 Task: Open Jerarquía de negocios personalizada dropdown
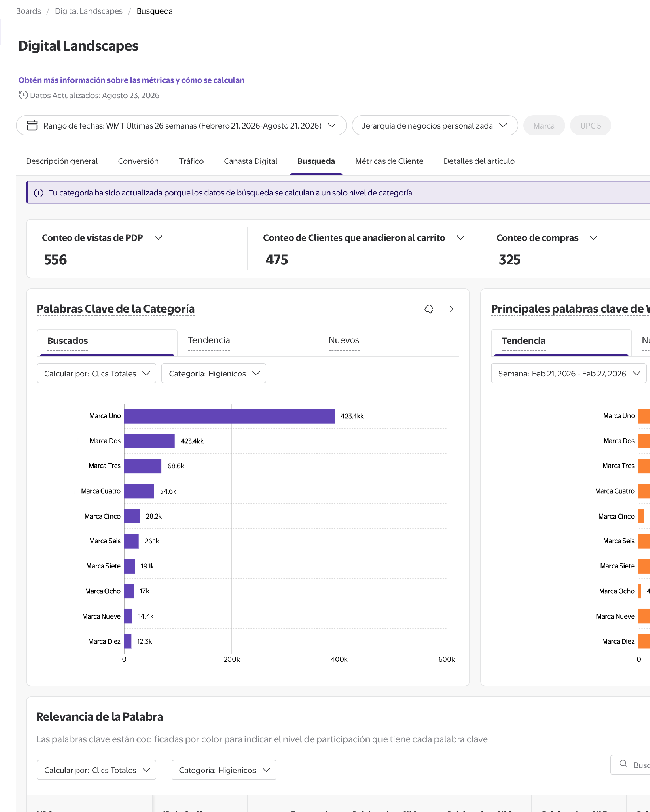pos(435,125)
